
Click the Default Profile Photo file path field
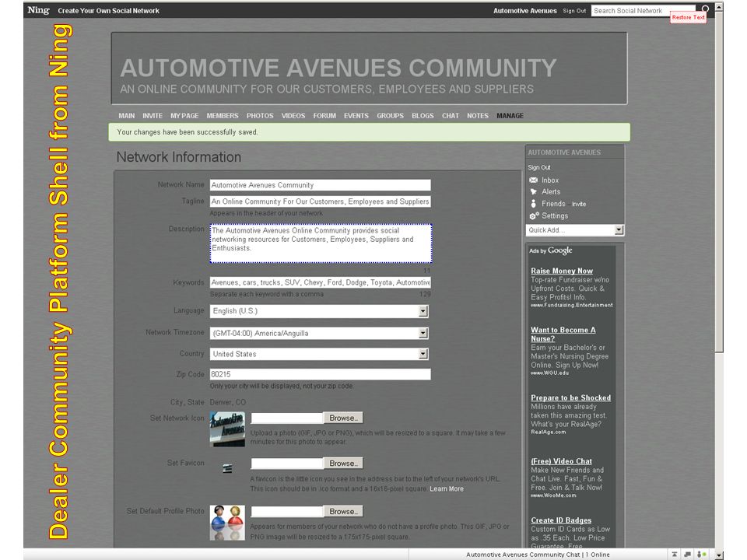point(287,511)
